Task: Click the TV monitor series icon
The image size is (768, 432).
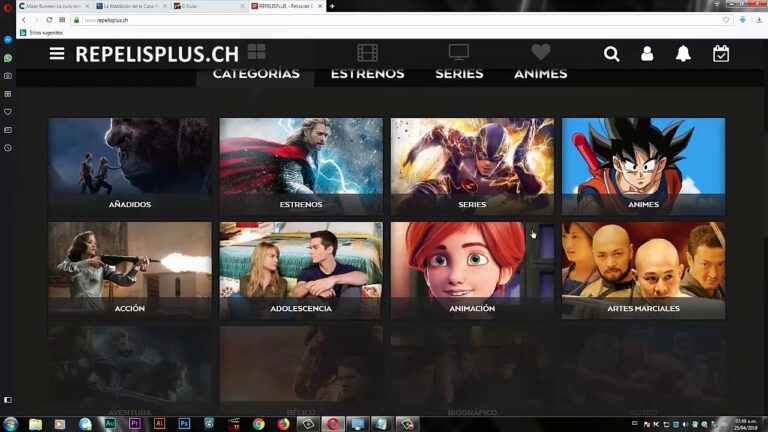Action: pos(458,53)
